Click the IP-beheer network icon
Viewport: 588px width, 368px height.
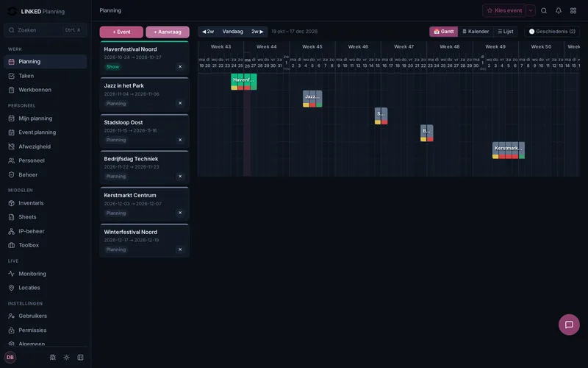[12, 231]
